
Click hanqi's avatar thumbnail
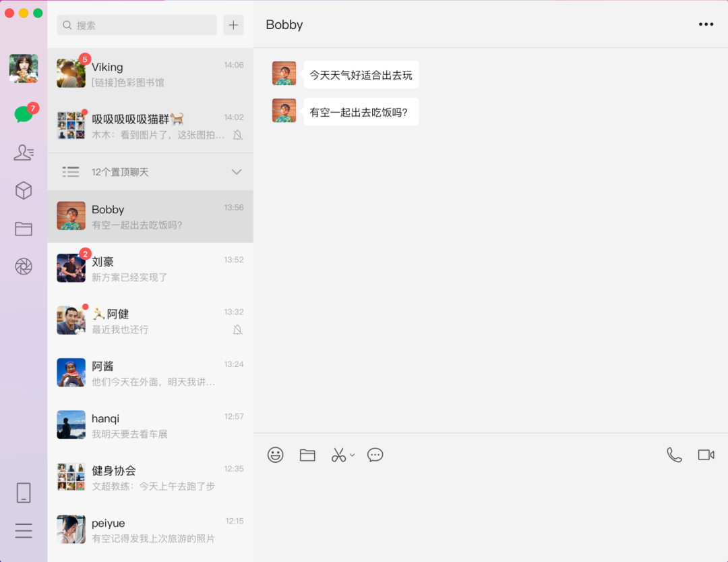(71, 425)
